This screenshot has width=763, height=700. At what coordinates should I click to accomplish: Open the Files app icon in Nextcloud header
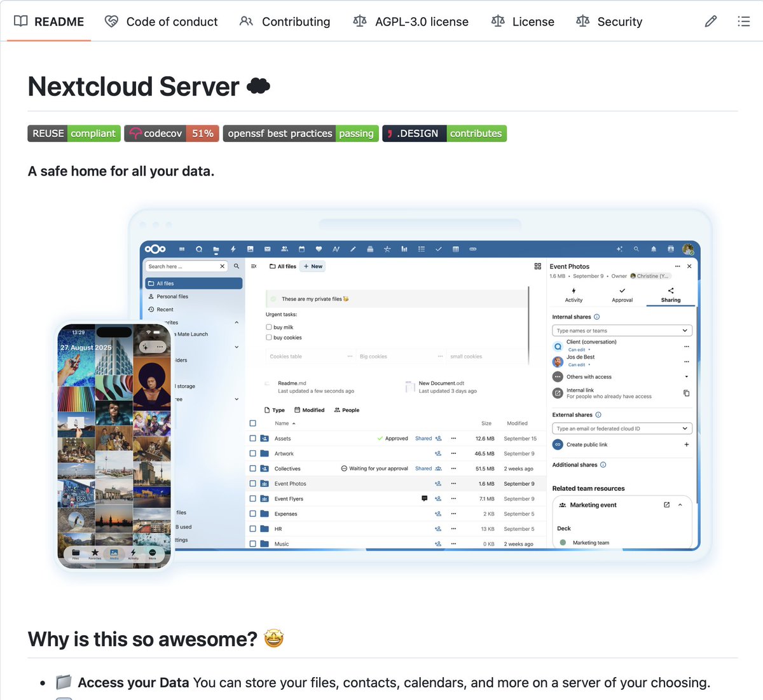click(x=216, y=249)
